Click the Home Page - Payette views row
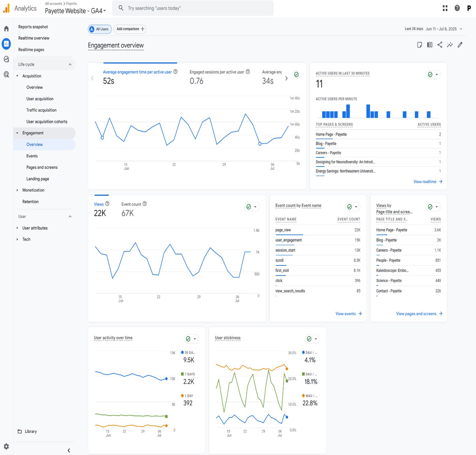This screenshot has width=476, height=455. pyautogui.click(x=409, y=230)
